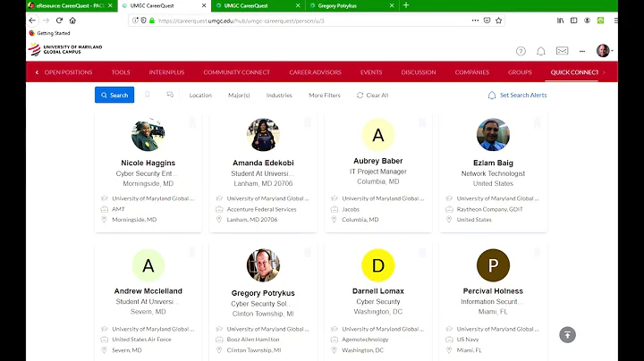Bookmark Amanda Edekobi card
Viewport: 644px width, 361px height.
[x=307, y=122]
